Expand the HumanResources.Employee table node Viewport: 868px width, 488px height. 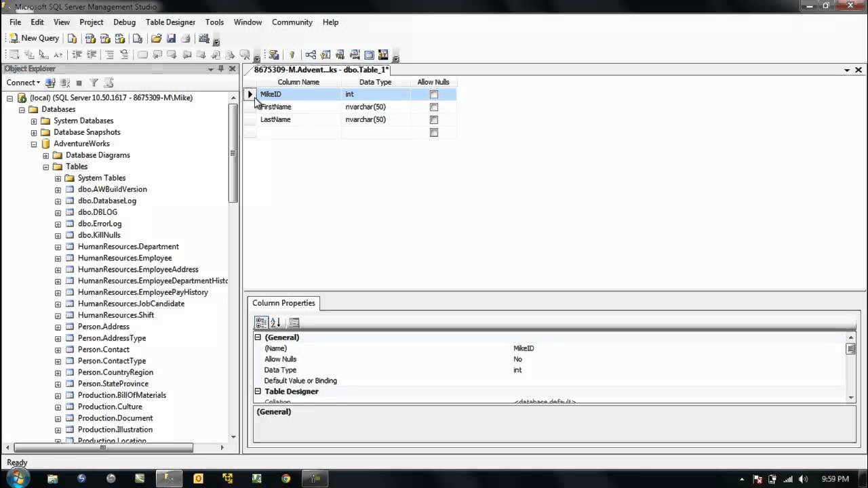tap(58, 258)
